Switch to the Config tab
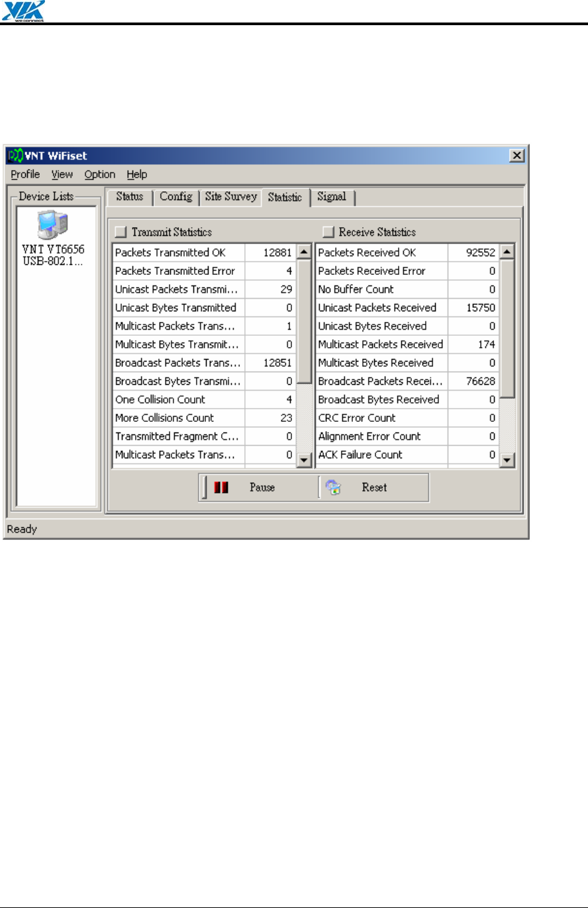 (x=176, y=197)
